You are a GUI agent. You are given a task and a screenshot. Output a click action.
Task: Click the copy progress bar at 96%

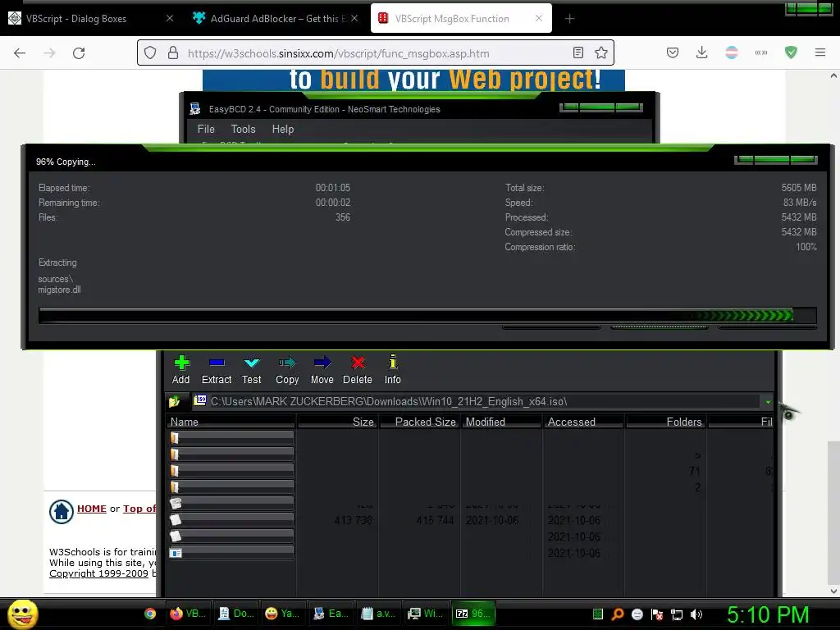(427, 316)
